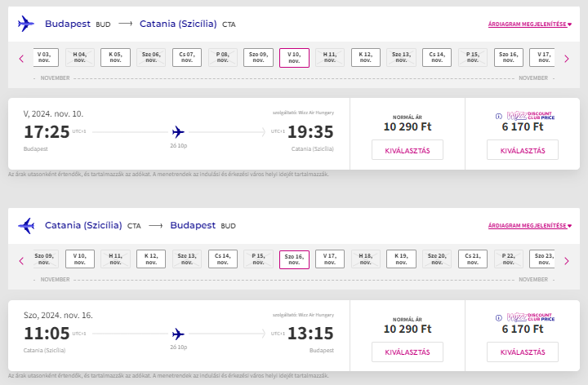The image size is (588, 385).
Task: Click the 17:25 Budapest departure flight card
Action: tap(178, 132)
